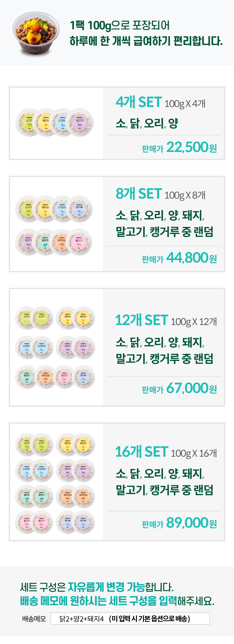234x644 pixels.
Task: Select the blue 오리안심 container in 4개 SET
Action: click(x=62, y=122)
